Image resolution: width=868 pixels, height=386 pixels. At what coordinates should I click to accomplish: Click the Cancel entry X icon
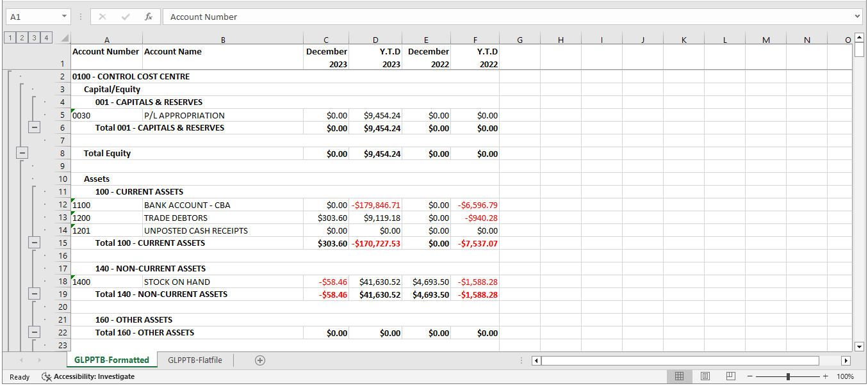pos(102,17)
